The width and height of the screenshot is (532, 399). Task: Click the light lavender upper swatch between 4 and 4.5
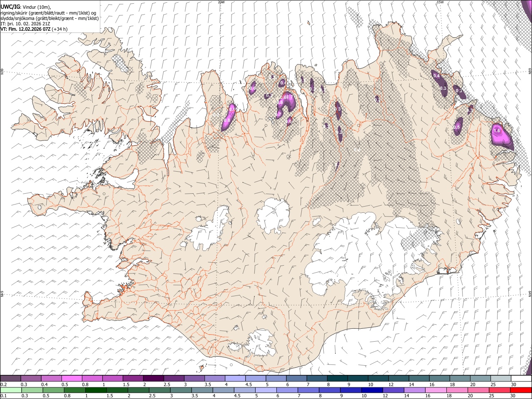point(235,378)
